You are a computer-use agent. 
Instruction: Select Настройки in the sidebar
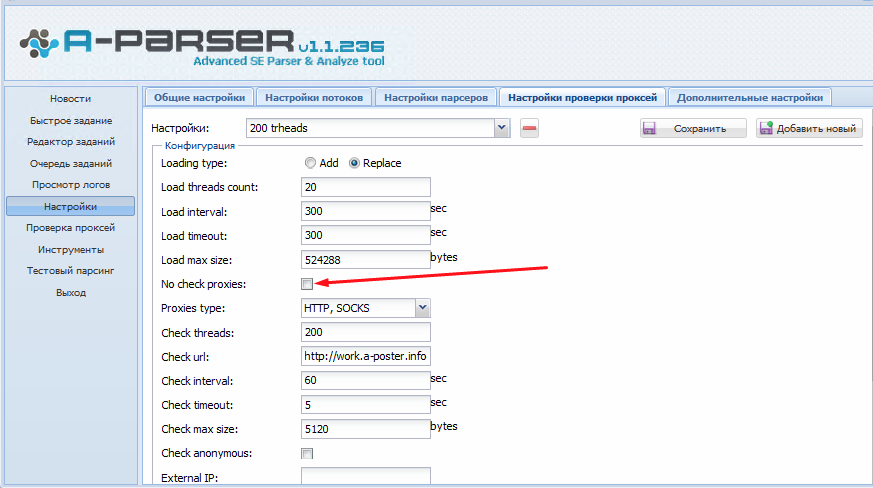coord(71,206)
